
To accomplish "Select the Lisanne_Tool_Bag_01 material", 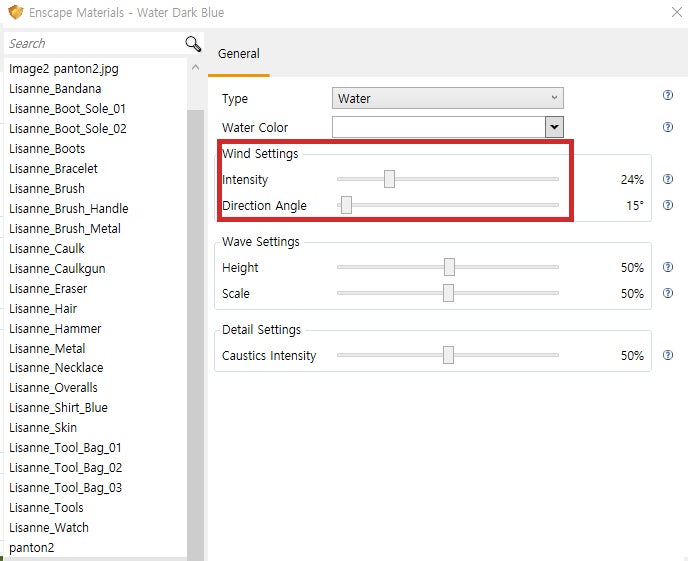I will click(x=65, y=447).
